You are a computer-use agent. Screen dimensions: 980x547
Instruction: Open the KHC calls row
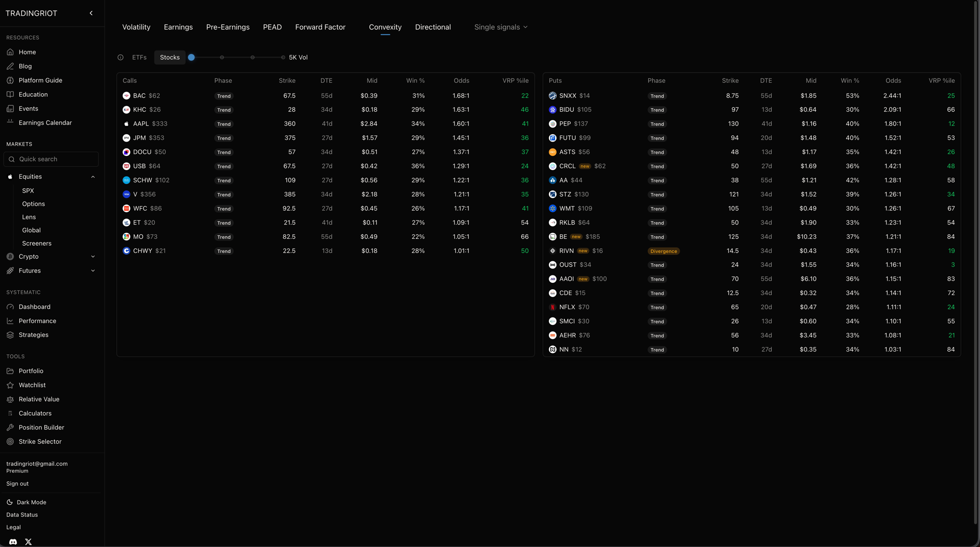[325, 110]
